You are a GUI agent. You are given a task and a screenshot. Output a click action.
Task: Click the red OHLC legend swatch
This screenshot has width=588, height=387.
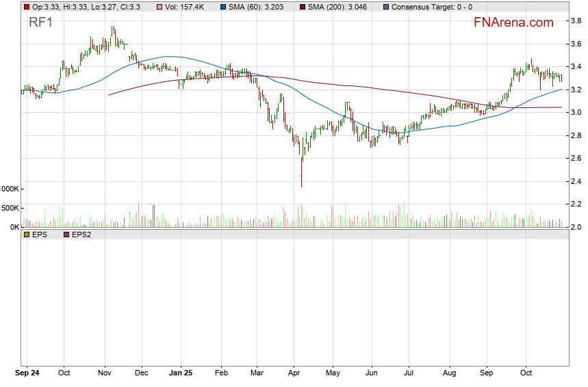pos(27,7)
